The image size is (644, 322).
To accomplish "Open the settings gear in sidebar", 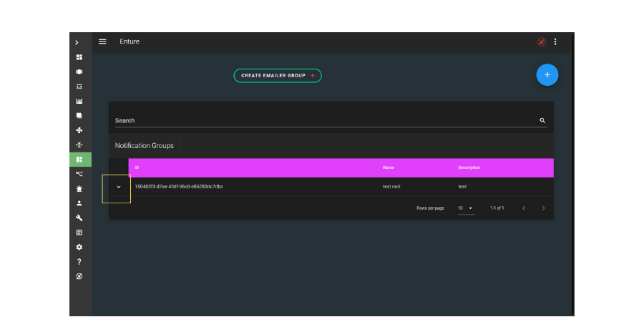I will click(x=79, y=247).
